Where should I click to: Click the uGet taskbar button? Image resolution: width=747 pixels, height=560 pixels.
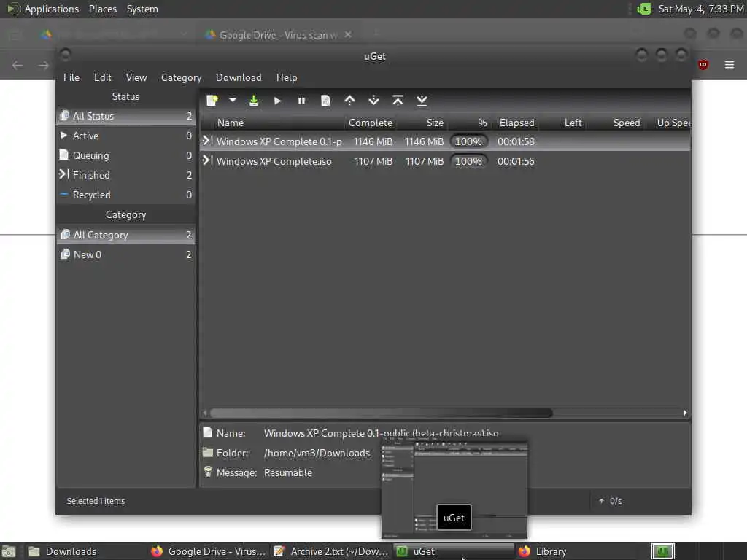pyautogui.click(x=454, y=551)
